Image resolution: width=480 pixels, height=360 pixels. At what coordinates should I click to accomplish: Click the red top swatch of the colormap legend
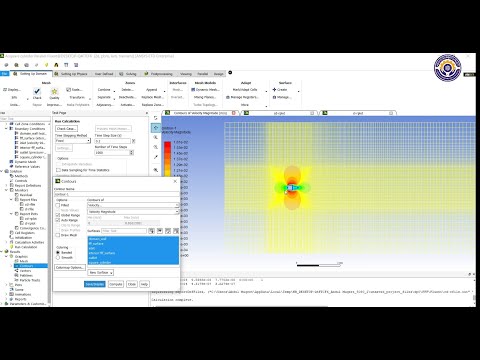pos(167,144)
